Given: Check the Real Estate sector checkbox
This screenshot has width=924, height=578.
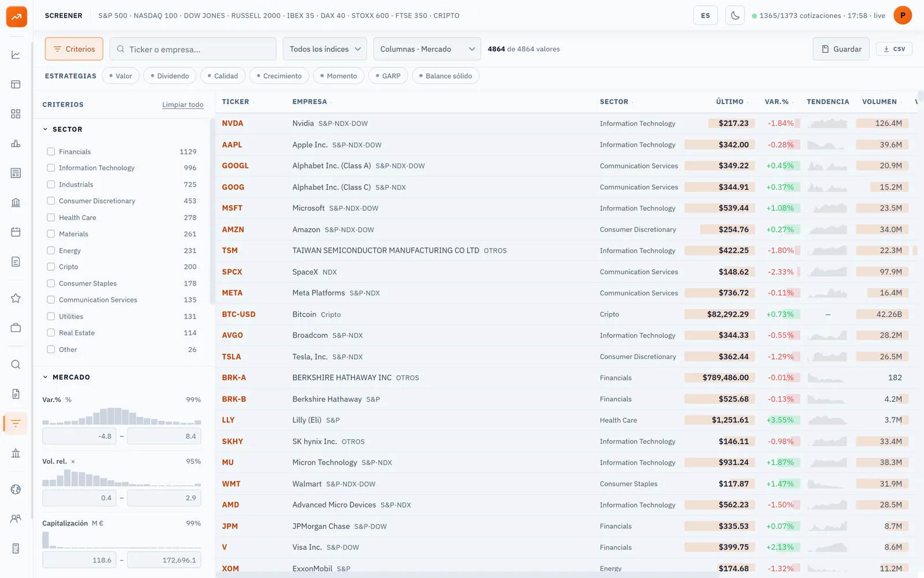Looking at the screenshot, I should pyautogui.click(x=51, y=333).
